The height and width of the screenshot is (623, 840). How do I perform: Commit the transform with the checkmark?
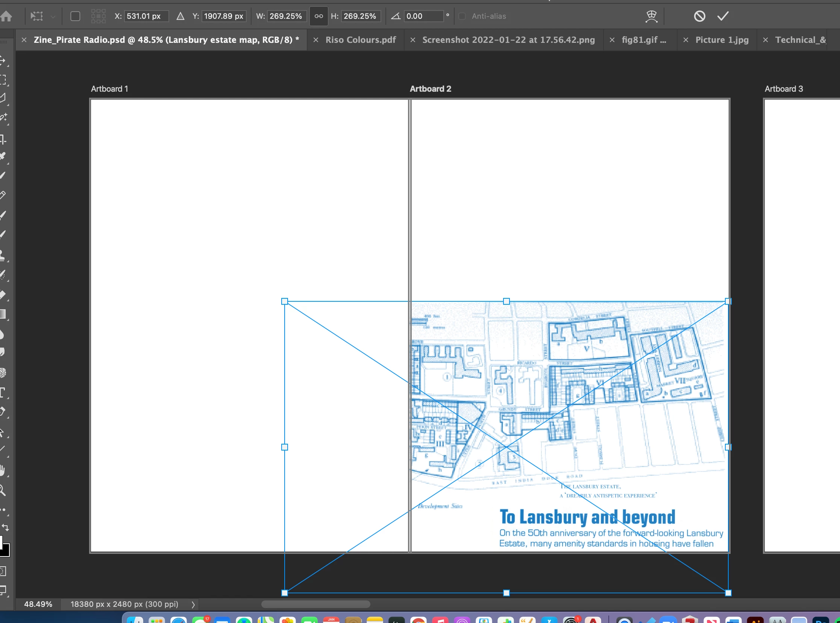723,16
